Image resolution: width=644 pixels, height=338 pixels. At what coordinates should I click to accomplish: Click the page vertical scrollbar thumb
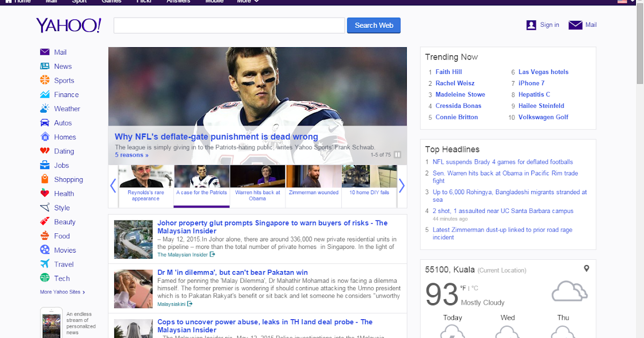[x=640, y=44]
